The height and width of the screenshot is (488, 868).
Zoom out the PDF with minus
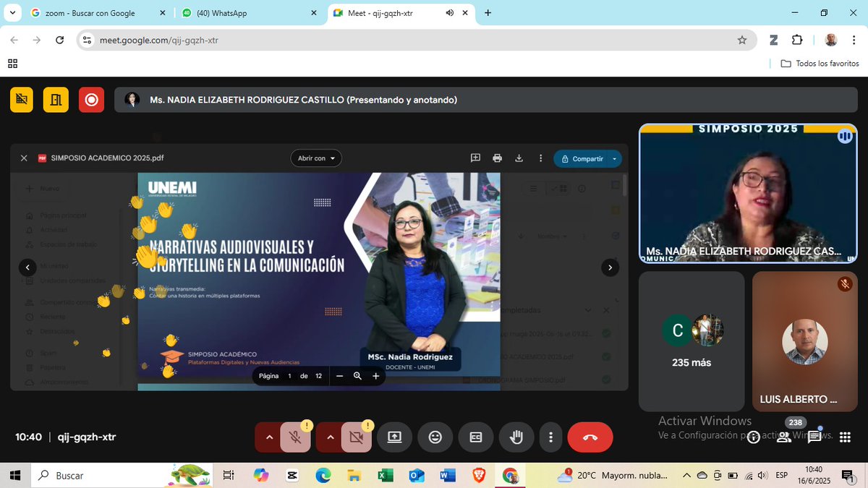339,376
